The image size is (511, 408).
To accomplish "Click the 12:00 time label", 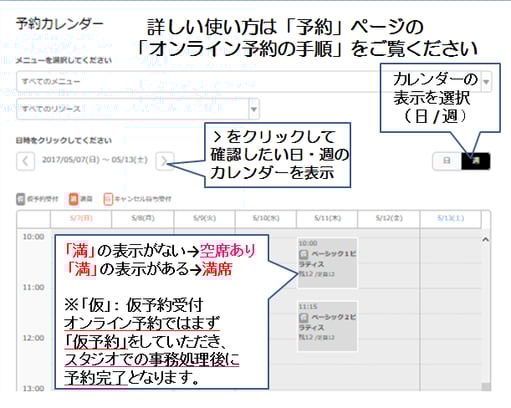I will pos(33,338).
